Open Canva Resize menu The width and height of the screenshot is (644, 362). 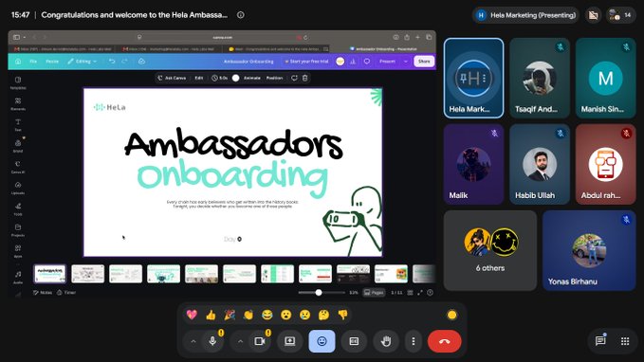pyautogui.click(x=52, y=62)
